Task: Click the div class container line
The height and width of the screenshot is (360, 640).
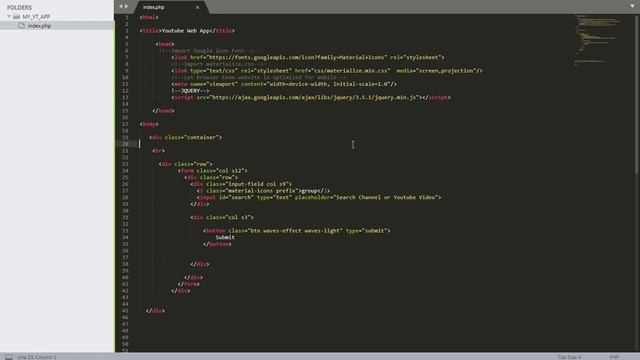Action: (x=186, y=138)
